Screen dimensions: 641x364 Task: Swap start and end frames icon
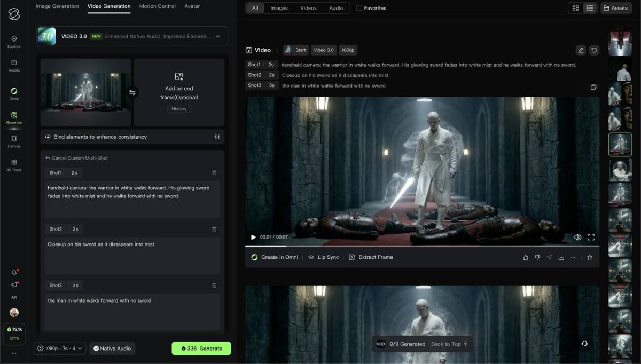pos(132,92)
